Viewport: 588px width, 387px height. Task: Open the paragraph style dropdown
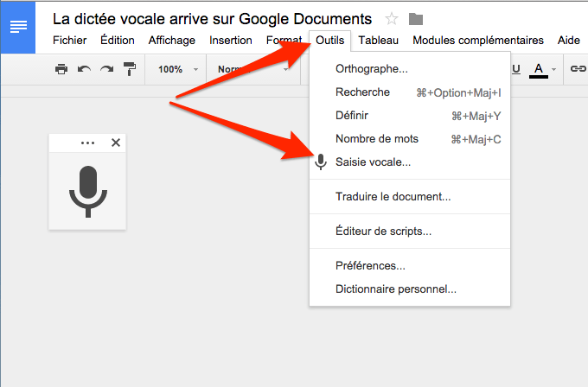[x=253, y=70]
